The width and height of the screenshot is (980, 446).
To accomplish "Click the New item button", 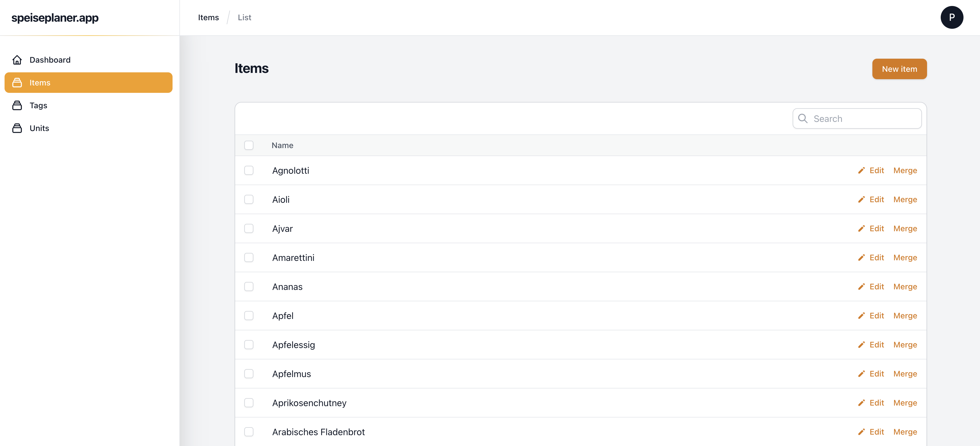I will pos(899,69).
